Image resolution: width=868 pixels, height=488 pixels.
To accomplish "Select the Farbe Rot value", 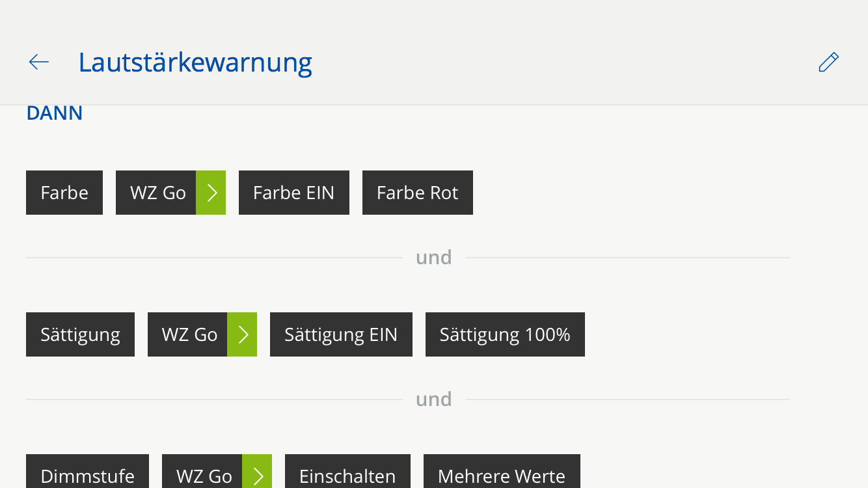I will click(417, 193).
